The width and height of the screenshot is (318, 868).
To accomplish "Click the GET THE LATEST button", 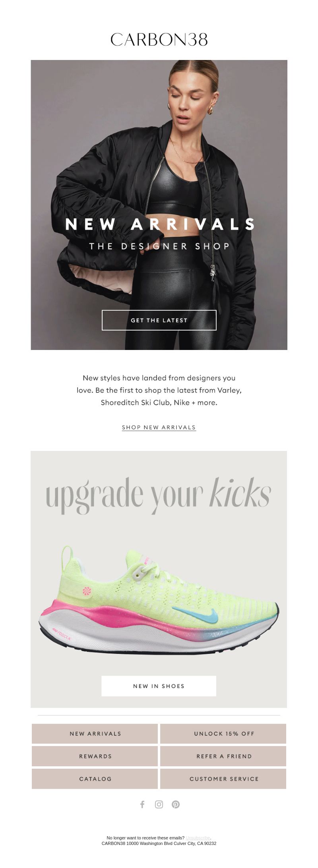I will (159, 320).
